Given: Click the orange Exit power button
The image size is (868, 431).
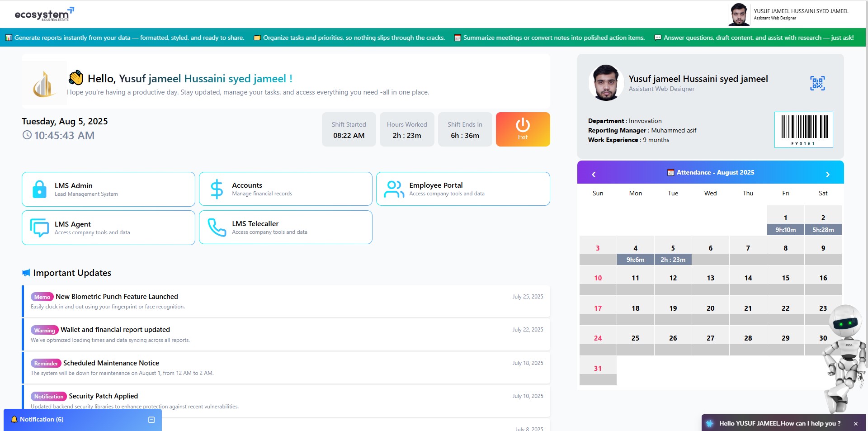Looking at the screenshot, I should coord(523,129).
